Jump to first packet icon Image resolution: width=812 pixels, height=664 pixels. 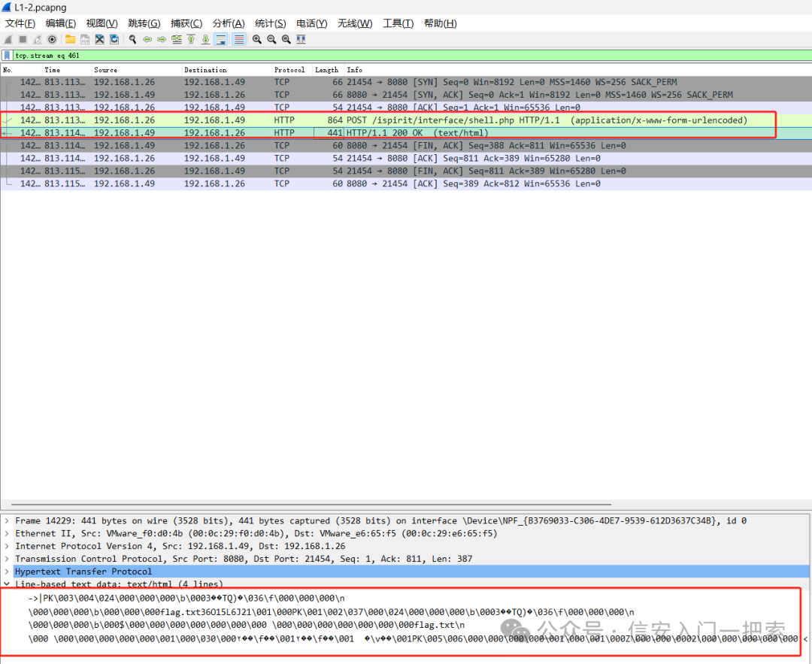191,39
